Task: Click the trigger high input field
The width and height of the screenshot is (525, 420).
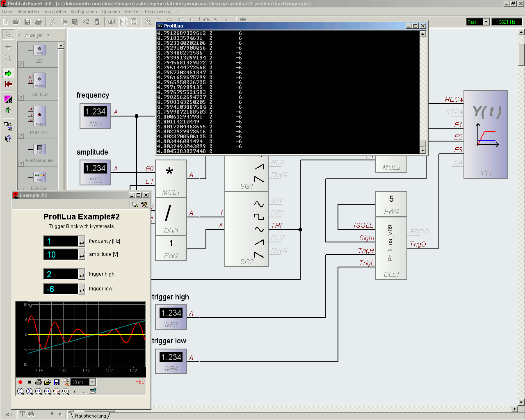Action: click(61, 274)
